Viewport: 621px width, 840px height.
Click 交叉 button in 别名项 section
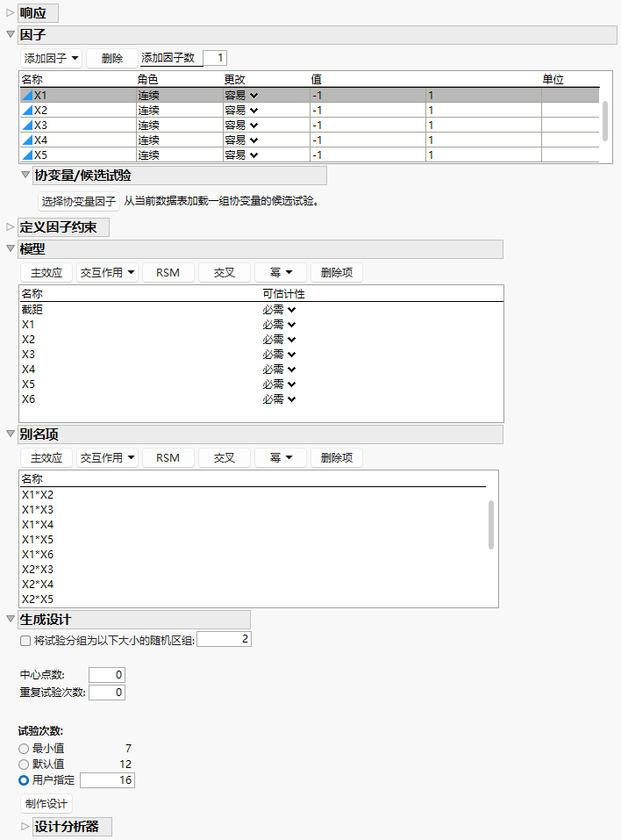pos(225,458)
